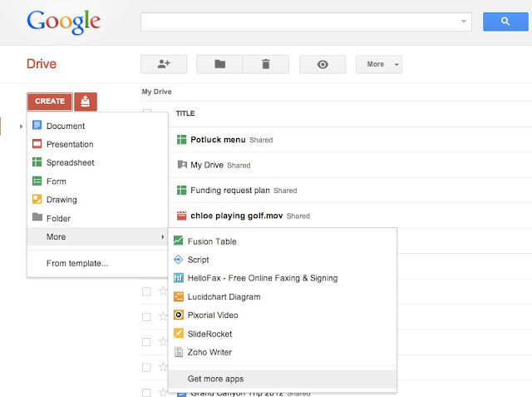532x397 pixels.
Task: Click the eye preview icon
Action: (x=322, y=64)
